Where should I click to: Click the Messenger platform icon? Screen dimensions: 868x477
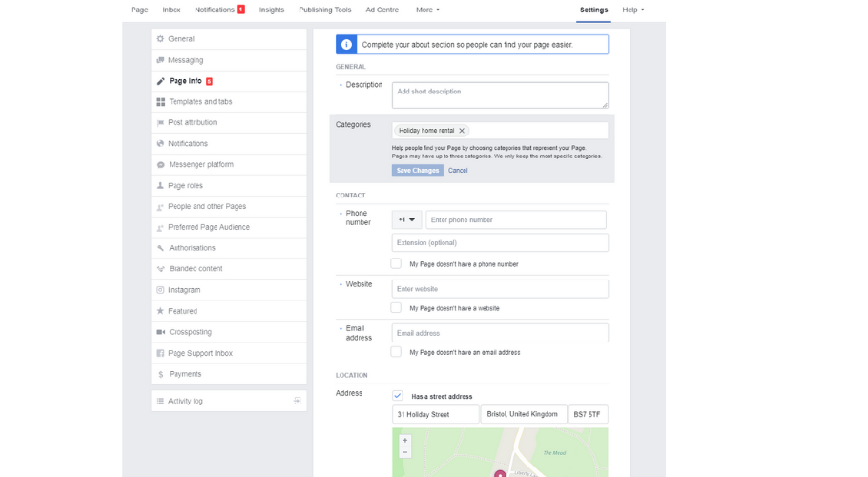coord(160,164)
